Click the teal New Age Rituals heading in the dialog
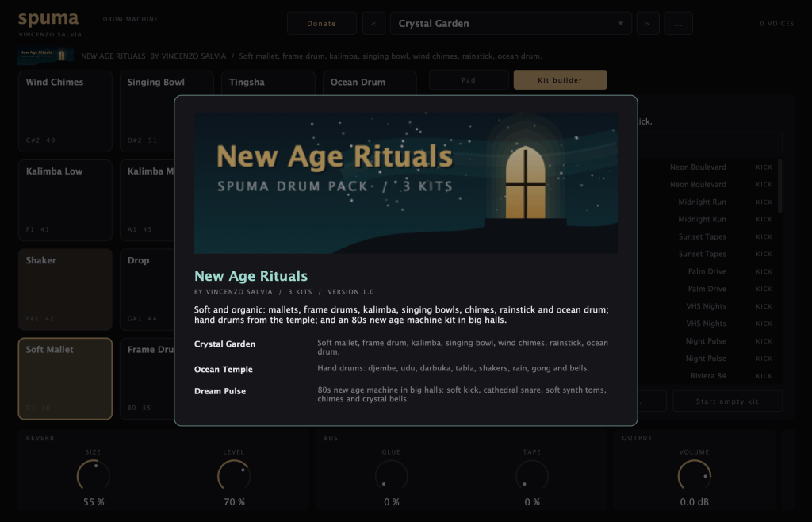 [x=251, y=276]
